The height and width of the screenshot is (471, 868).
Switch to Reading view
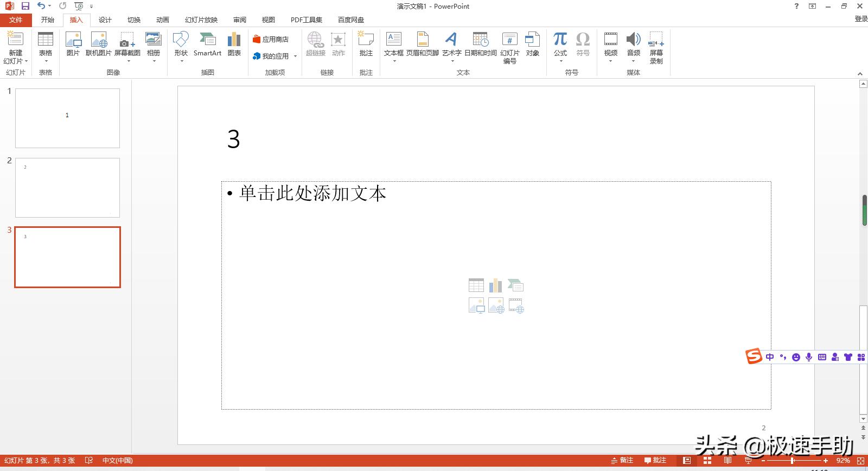[x=727, y=460]
